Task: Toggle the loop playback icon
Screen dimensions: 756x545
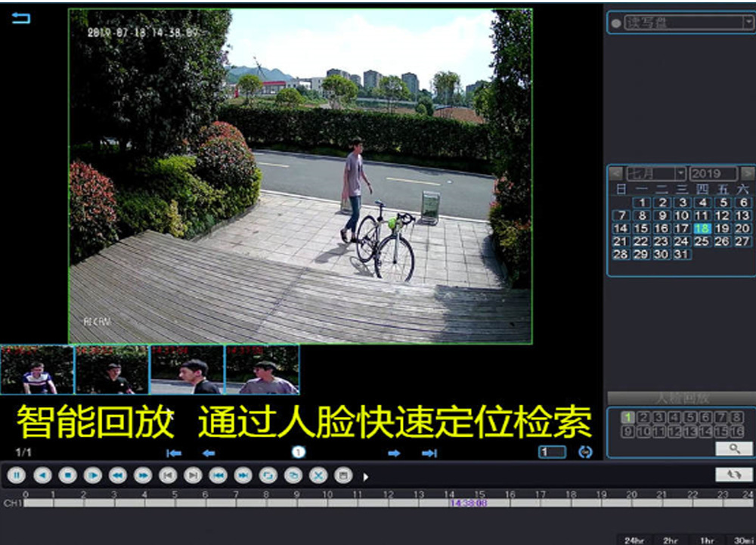Action: click(x=268, y=475)
